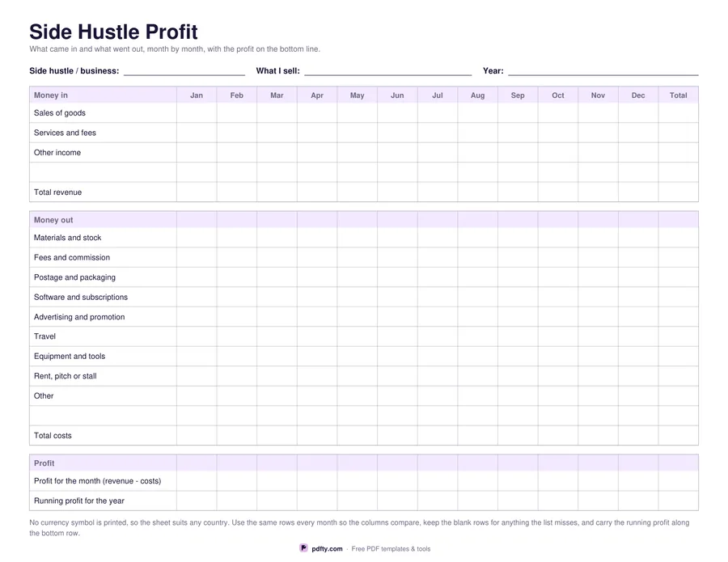Viewport: 728px width, 562px height.
Task: Click the Total costs row label
Action: pyautogui.click(x=53, y=436)
